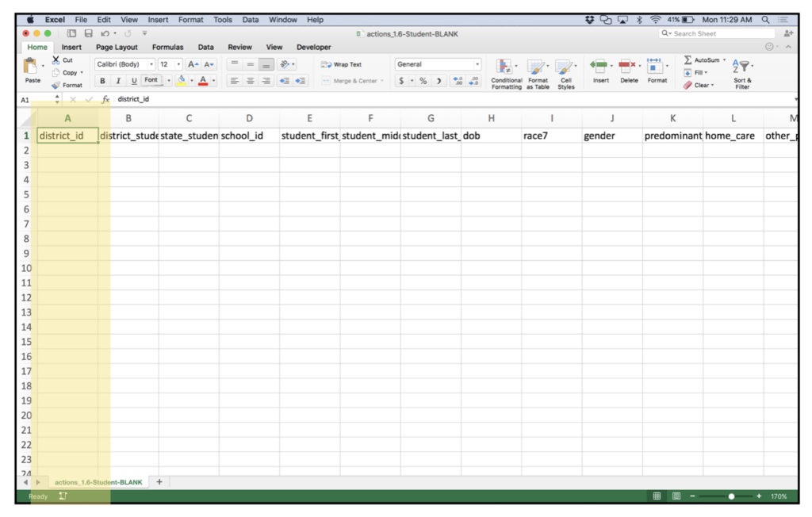Switch to Page Layout view in status bar

[x=676, y=496]
